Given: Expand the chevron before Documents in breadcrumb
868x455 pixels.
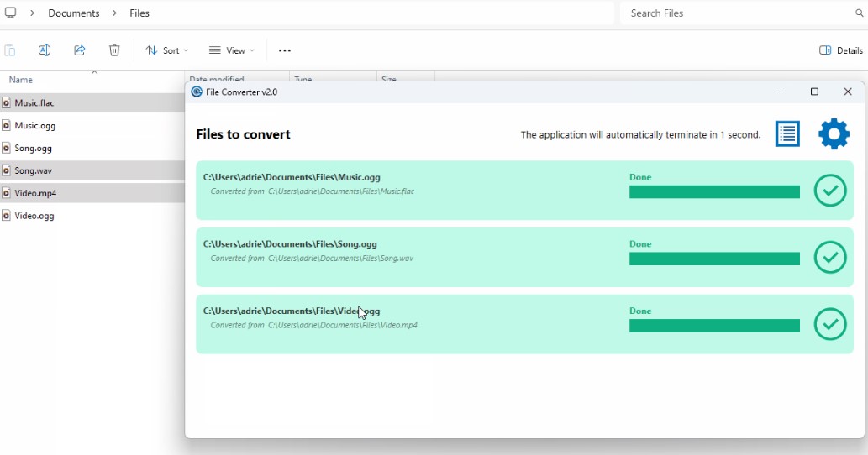Looking at the screenshot, I should point(32,13).
